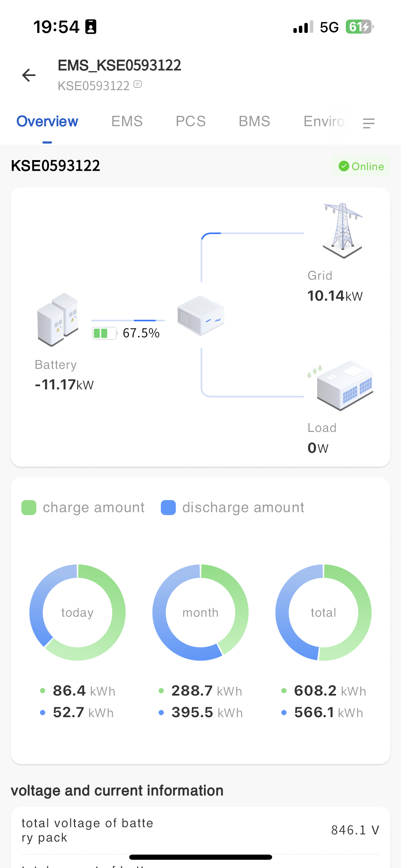Screen dimensions: 401x868
Task: Tap the total donut chart
Action: pos(324,612)
